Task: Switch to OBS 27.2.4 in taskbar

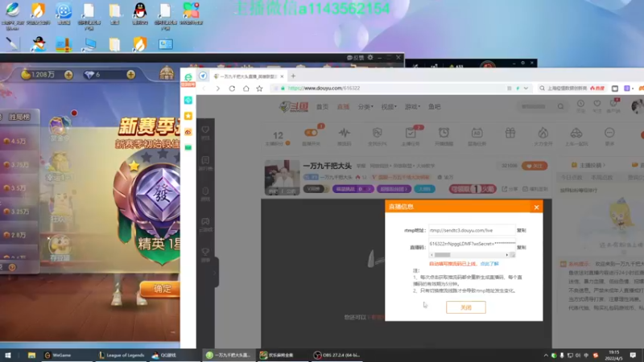Action: (336, 355)
